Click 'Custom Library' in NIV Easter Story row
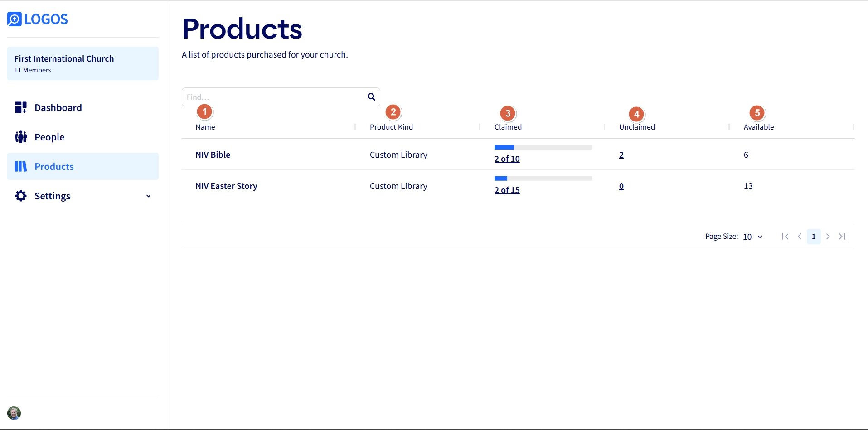This screenshot has height=430, width=868. (398, 186)
